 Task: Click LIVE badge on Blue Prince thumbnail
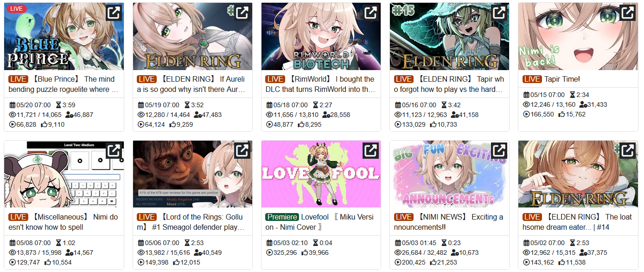[x=16, y=9]
